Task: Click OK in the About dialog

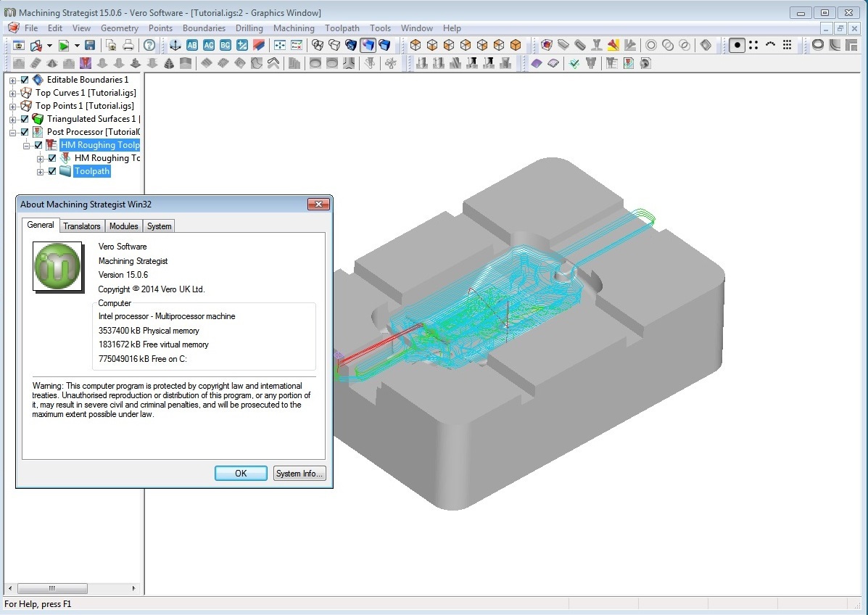Action: (241, 474)
